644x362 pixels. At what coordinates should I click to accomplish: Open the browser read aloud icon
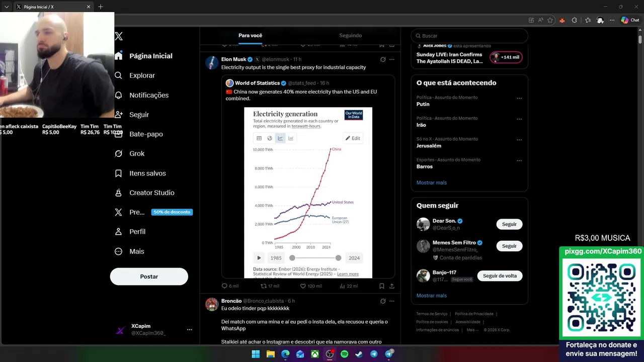click(x=541, y=20)
